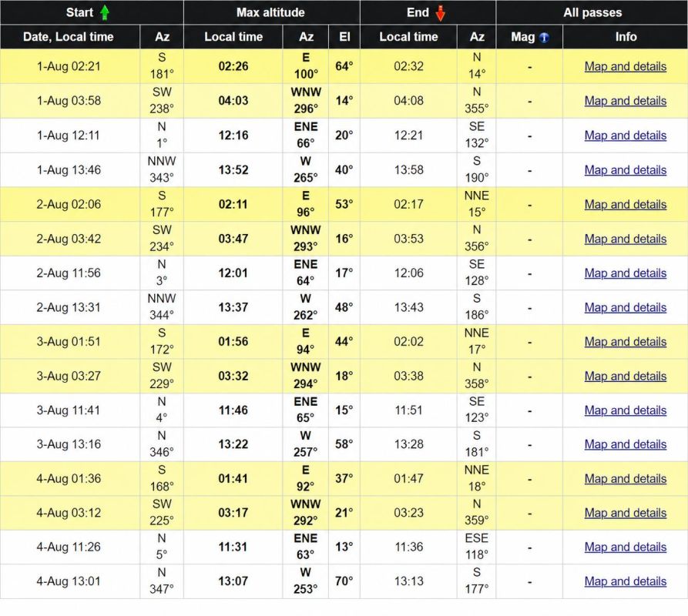Click max altitude time '02:26'
This screenshot has height=616, width=688.
pos(233,66)
